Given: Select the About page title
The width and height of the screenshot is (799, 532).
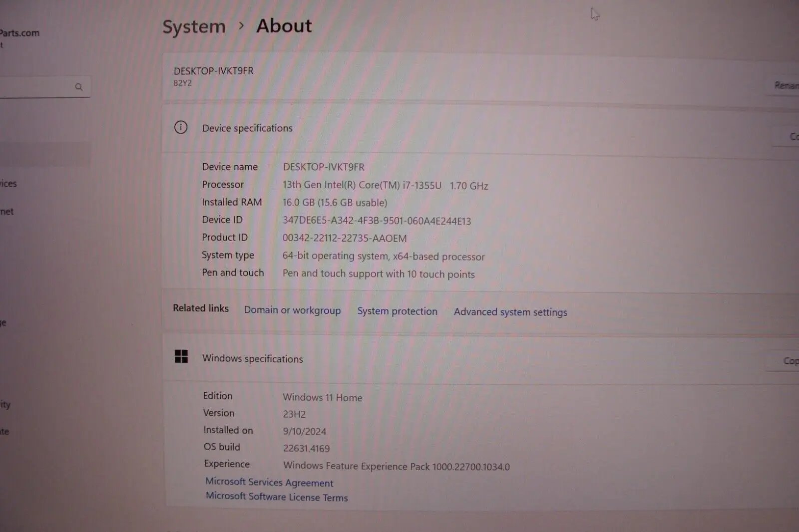Looking at the screenshot, I should click(284, 25).
